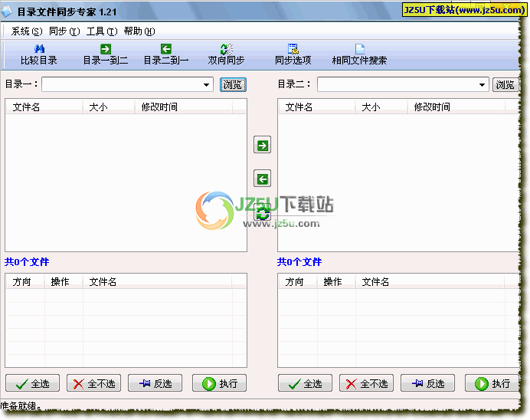
Task: Click left panel 全选 select all button
Action: [x=32, y=383]
